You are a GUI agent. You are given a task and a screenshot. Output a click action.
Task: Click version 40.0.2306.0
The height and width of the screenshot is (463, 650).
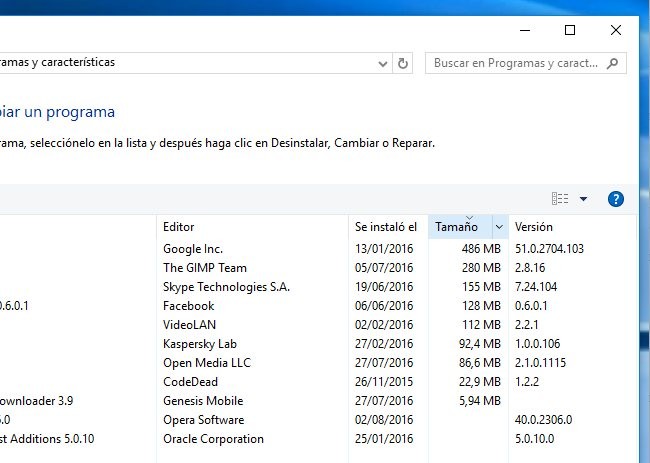tap(543, 420)
